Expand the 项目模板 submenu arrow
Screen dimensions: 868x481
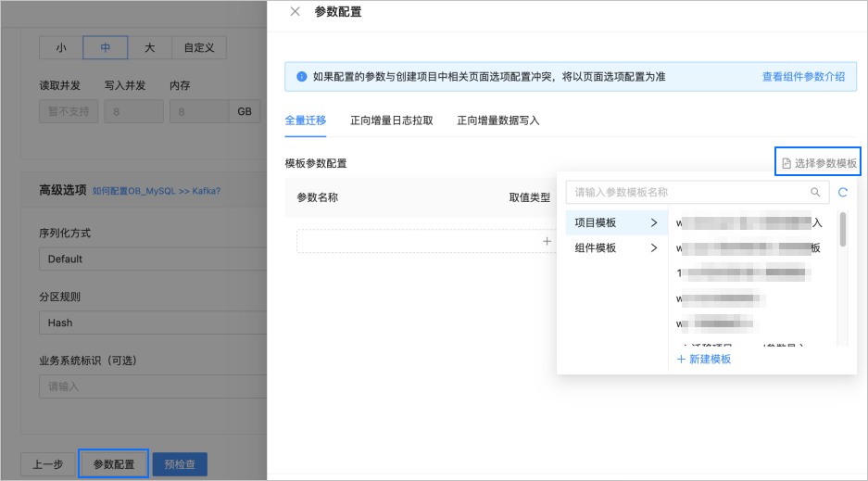[654, 222]
